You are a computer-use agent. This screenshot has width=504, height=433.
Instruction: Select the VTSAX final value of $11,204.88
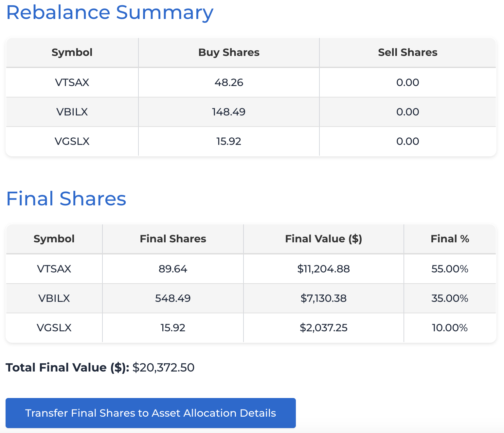coord(323,269)
